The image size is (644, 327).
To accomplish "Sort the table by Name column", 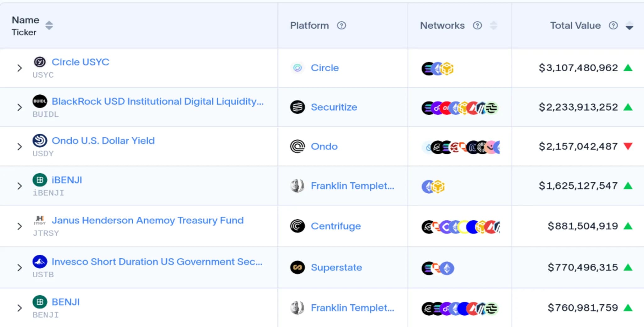I will [x=49, y=25].
